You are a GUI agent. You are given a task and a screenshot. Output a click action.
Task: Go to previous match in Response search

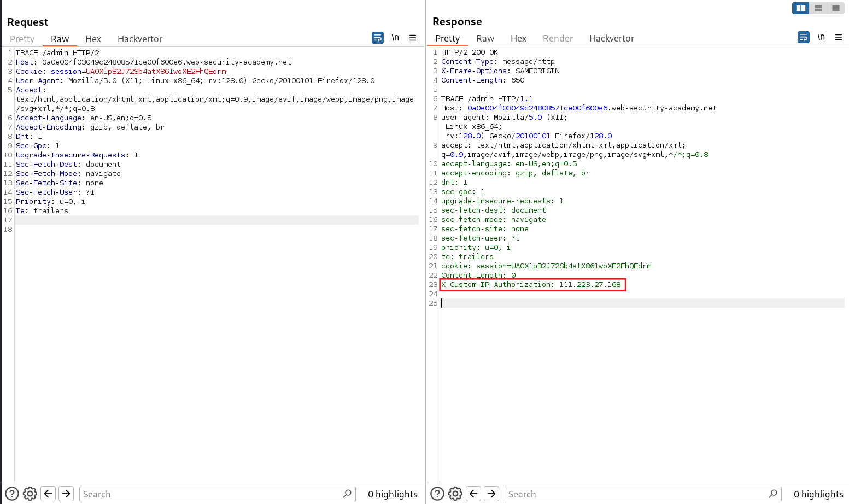(473, 494)
